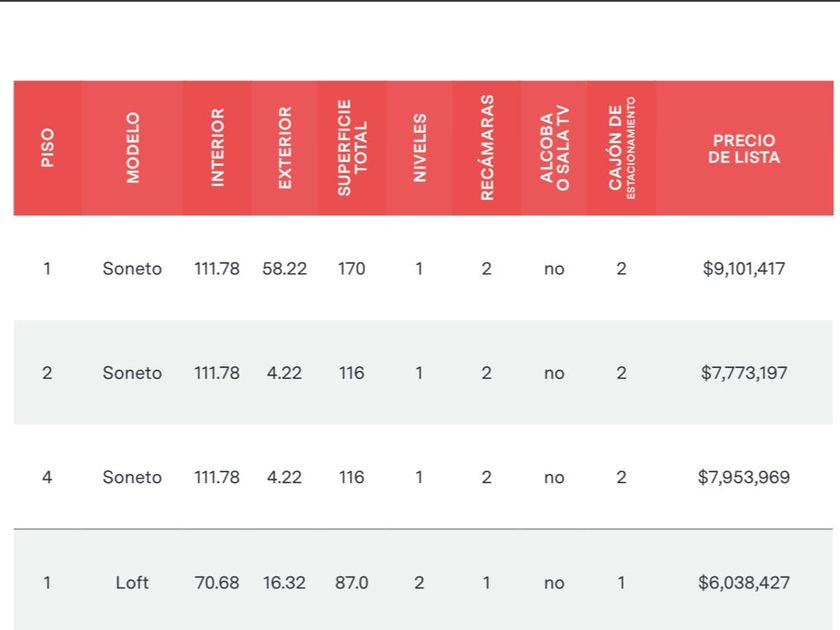Select the ALCOBA O SALA TV header

click(x=554, y=148)
